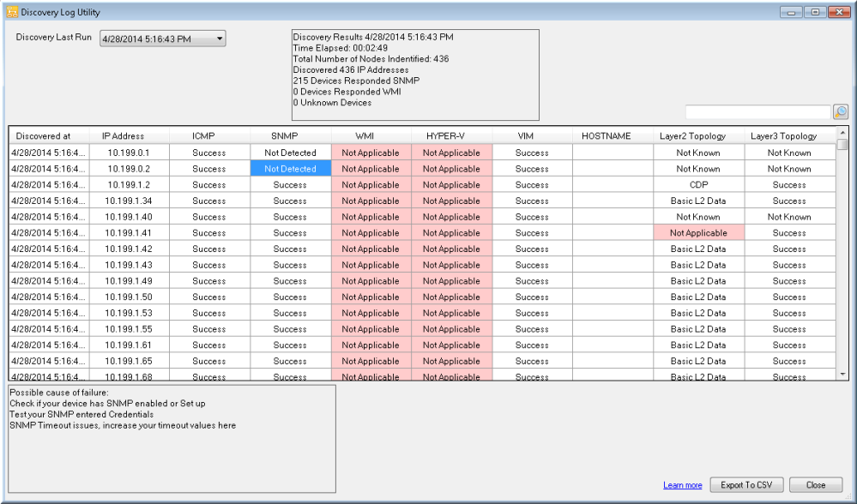
Task: Click ICMP Success cell for 10.199.1.50
Action: click(210, 297)
